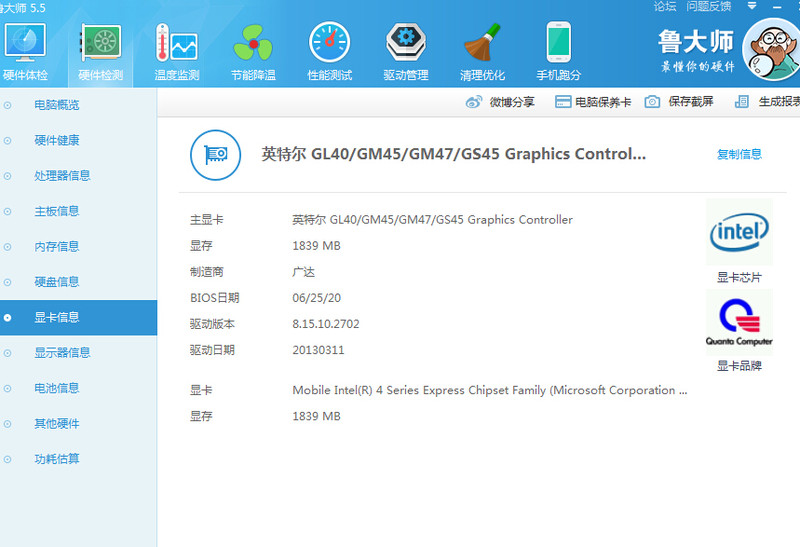Image resolution: width=800 pixels, height=547 pixels.
Task: Click the Weibo share icon
Action: [473, 102]
